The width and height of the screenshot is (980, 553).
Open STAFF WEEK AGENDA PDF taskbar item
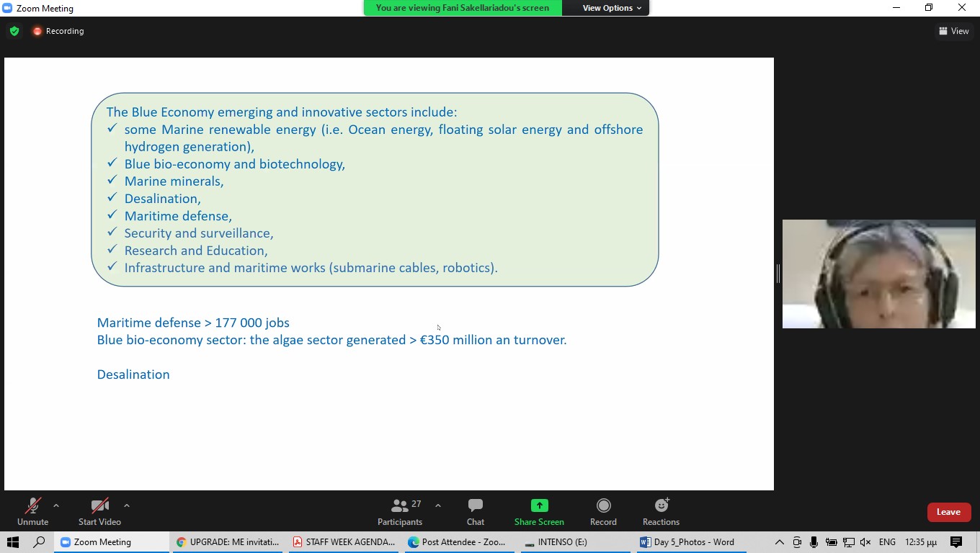pos(344,542)
